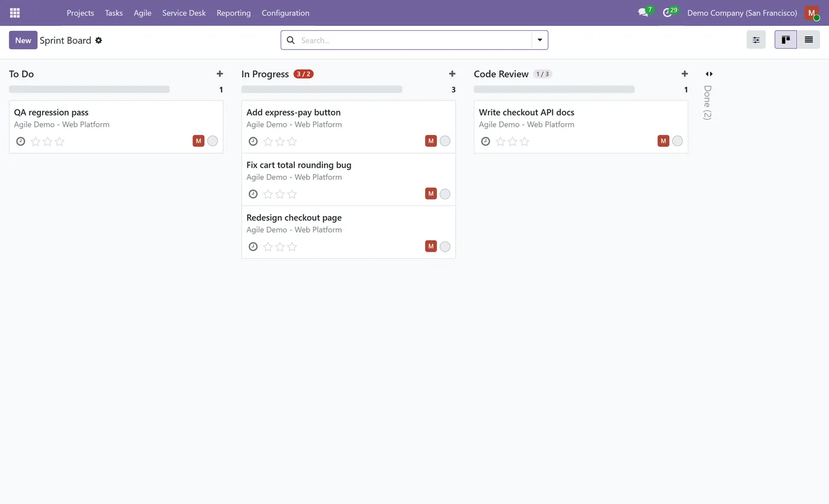This screenshot has width=829, height=504.
Task: Open the activity clock on Add express-pay button
Action: 253,142
